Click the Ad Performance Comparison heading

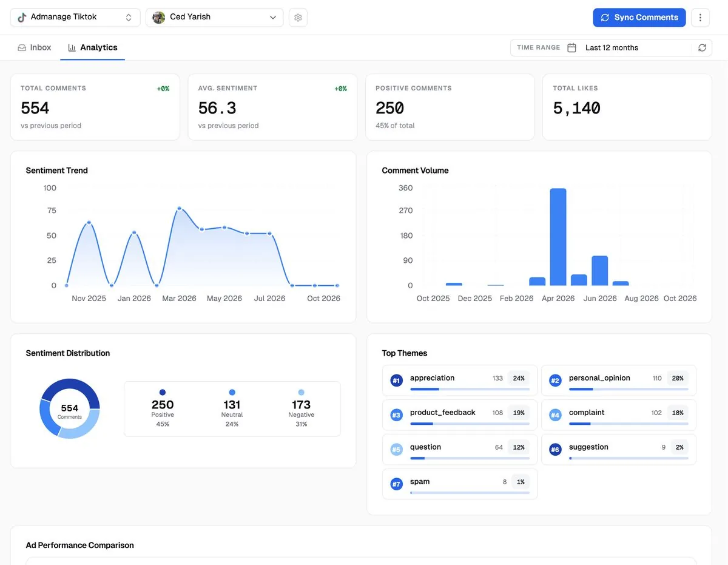[80, 545]
